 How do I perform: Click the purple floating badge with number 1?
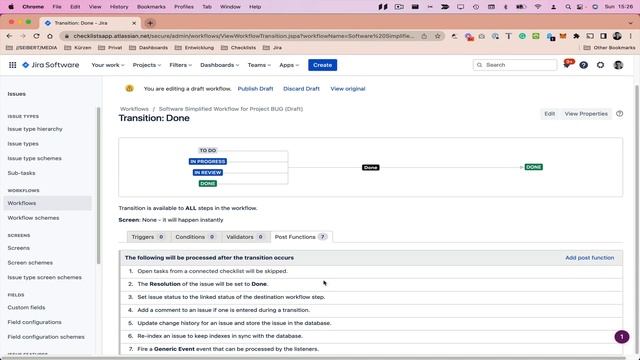[622, 337]
